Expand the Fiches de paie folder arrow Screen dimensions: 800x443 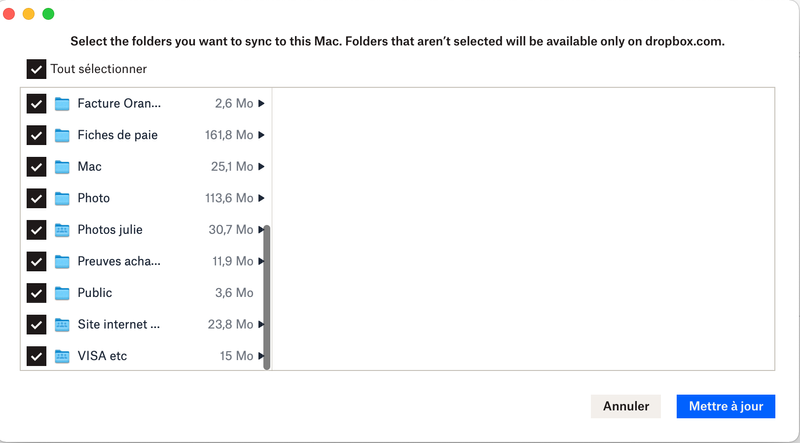coord(261,135)
